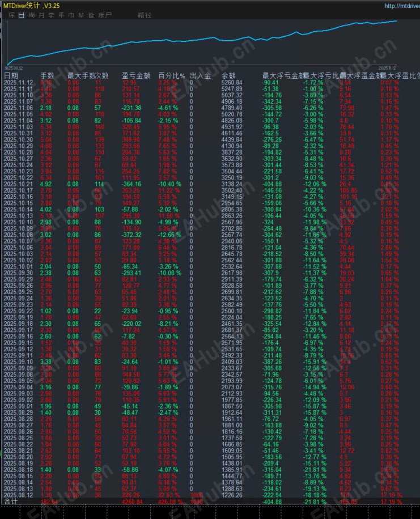Click the total percentage 426.08 %

[x=171, y=502]
